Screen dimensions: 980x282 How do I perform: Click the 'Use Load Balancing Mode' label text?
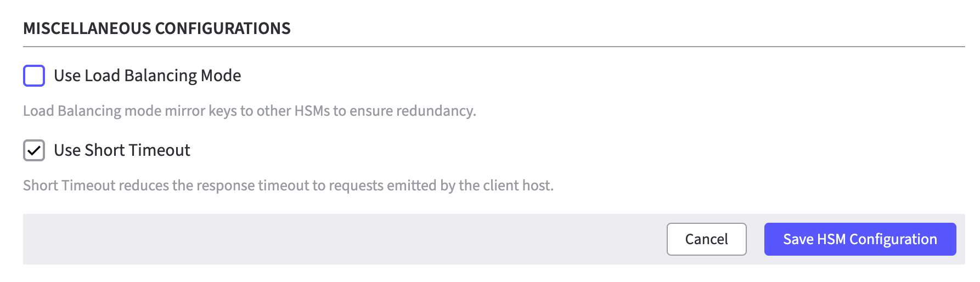(x=147, y=76)
